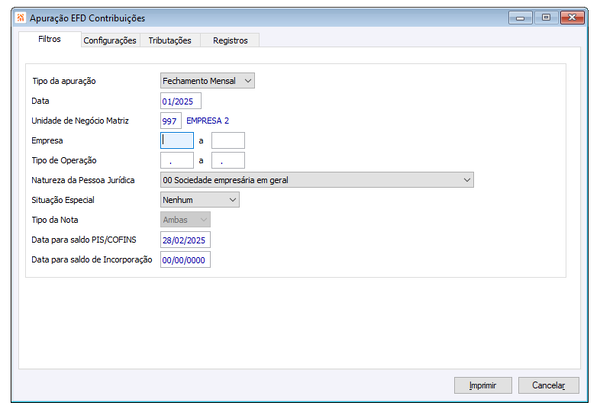The width and height of the screenshot is (600, 409).
Task: Focus the second Empresa range field
Action: tap(228, 140)
